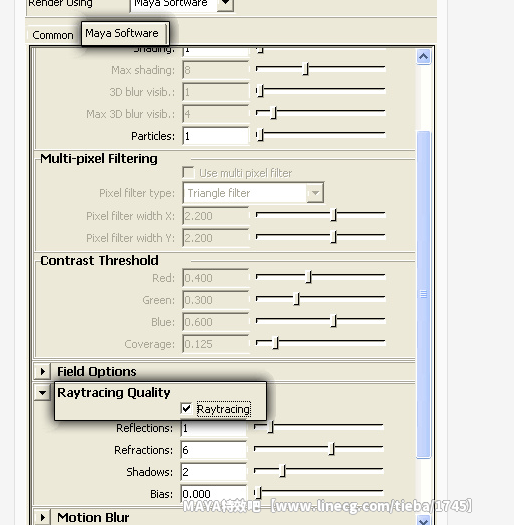Click the Coverage value field
514x525 pixels.
pos(216,344)
